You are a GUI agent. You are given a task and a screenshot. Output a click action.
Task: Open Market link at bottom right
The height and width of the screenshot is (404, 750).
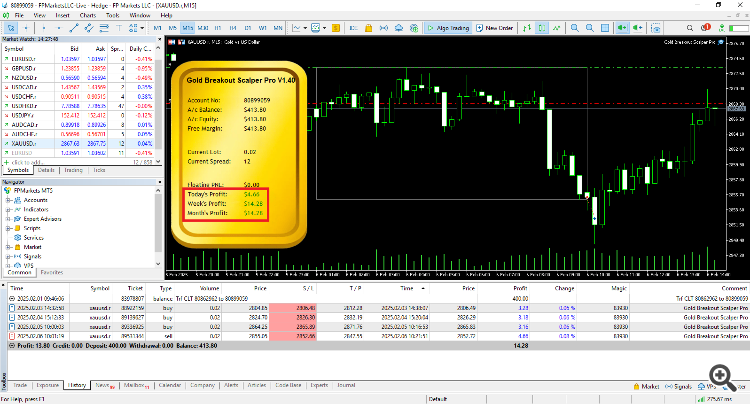[646, 386]
